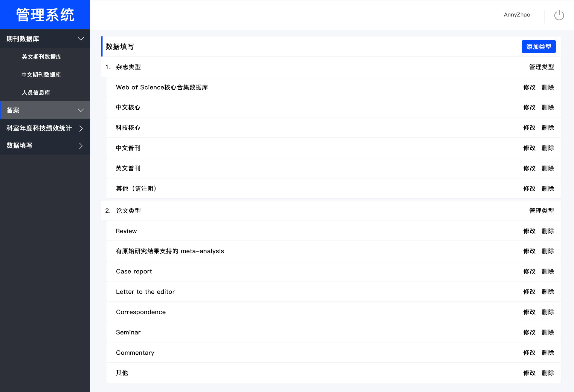Edit the Web of Science核心合集数据库 entry
574x392 pixels.
tap(529, 87)
